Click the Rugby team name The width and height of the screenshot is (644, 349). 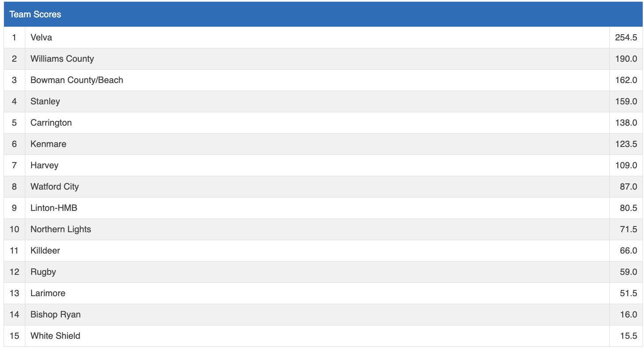coord(43,272)
